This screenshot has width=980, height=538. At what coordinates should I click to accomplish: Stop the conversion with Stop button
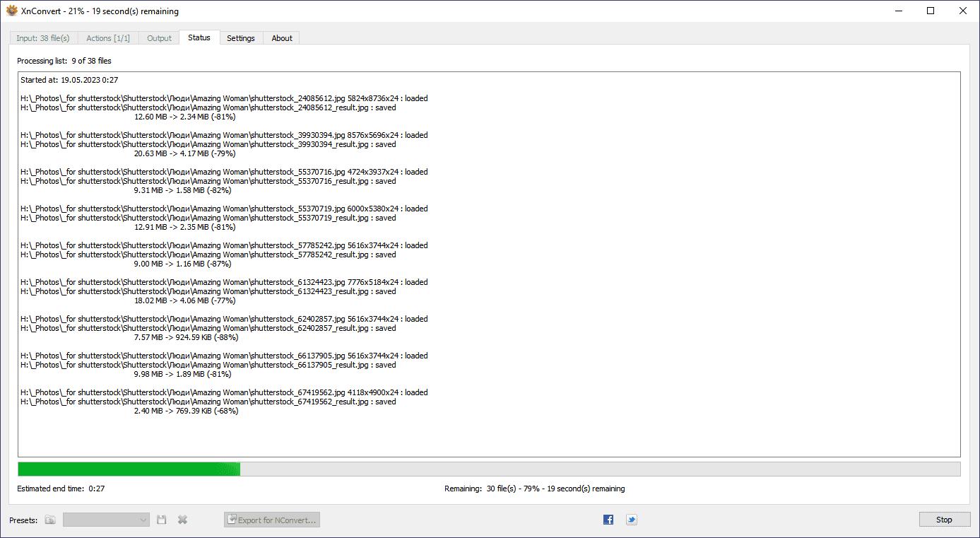[x=944, y=520]
